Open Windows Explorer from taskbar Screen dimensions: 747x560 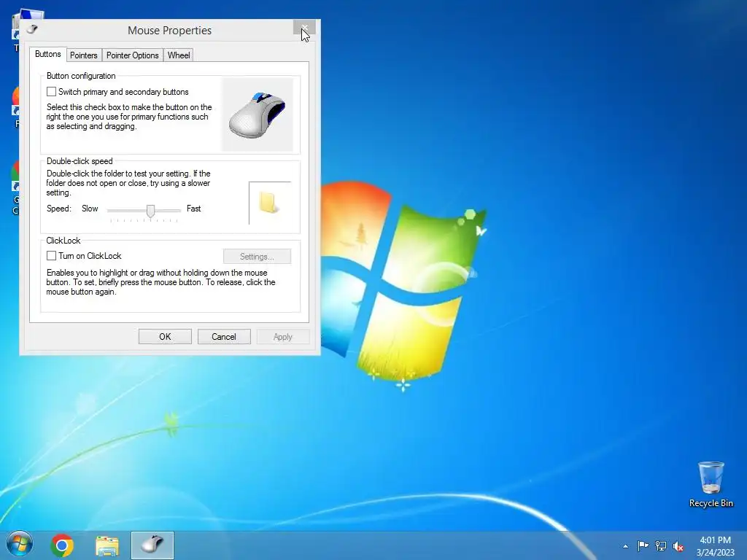(x=107, y=545)
